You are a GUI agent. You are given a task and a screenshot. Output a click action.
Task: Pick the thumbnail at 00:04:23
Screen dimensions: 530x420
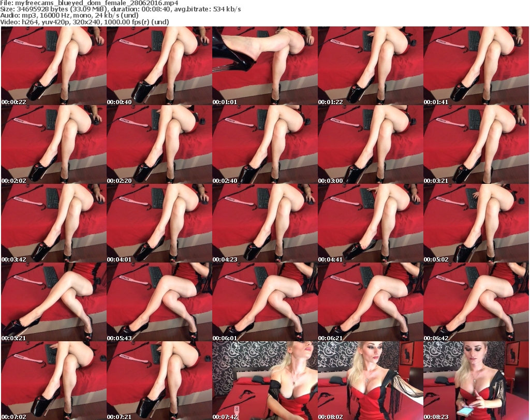[x=265, y=223]
